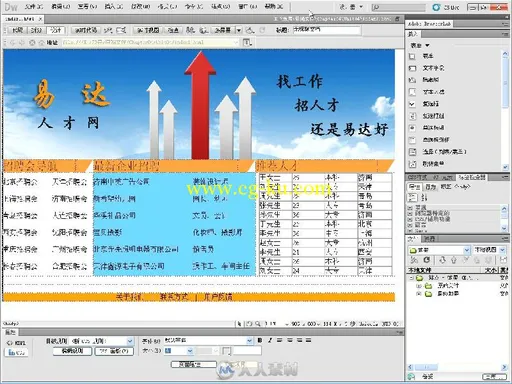
Task: Expand the second subfolder in the Files tree
Action: click(419, 294)
